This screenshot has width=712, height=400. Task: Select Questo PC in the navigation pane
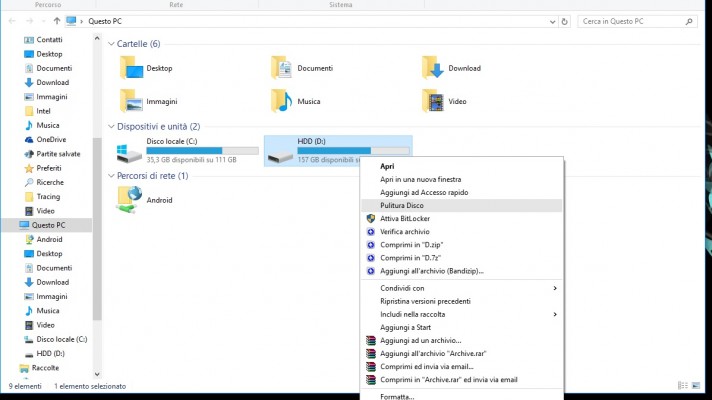(x=47, y=225)
